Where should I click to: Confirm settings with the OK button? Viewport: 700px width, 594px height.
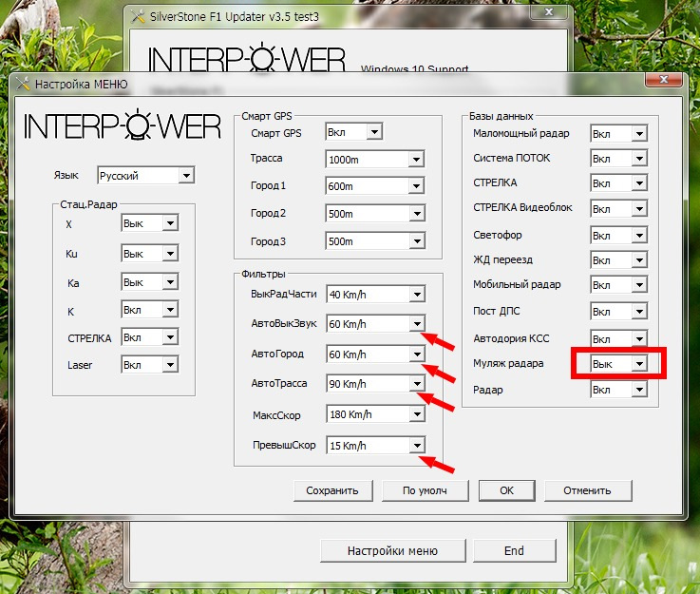click(x=506, y=490)
